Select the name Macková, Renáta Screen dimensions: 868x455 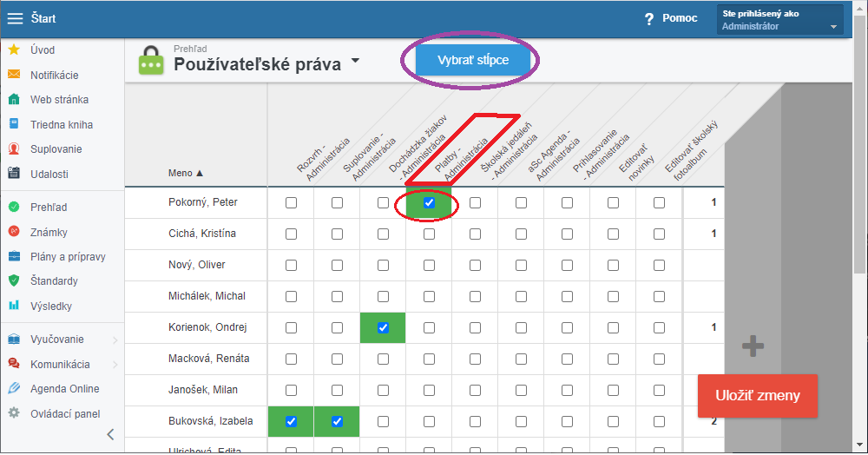click(208, 359)
